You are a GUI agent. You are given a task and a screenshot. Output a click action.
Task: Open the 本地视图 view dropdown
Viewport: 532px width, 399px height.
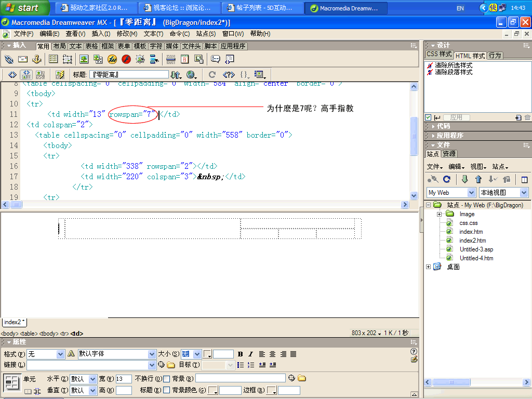tap(503, 193)
